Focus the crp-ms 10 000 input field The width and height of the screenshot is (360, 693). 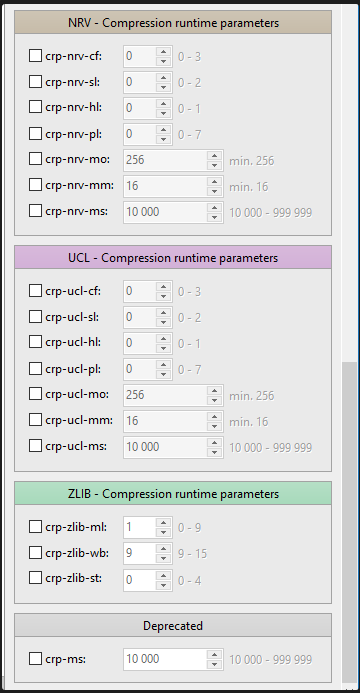click(x=166, y=659)
